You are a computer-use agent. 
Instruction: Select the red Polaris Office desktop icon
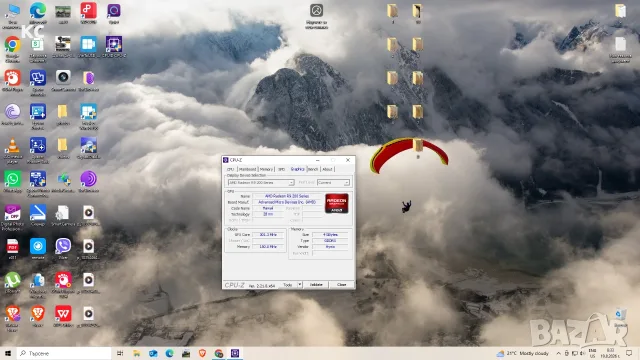(88, 12)
